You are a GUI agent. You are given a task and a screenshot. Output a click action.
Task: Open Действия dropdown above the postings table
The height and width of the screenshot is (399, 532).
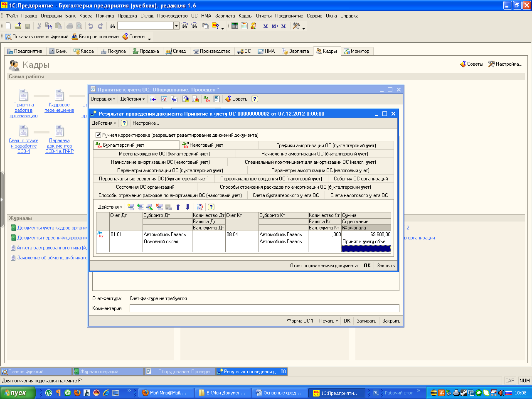click(110, 207)
